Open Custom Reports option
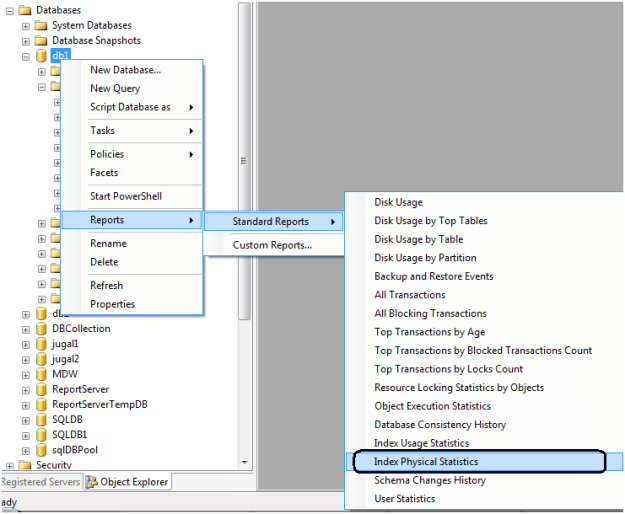The width and height of the screenshot is (625, 514). (272, 245)
